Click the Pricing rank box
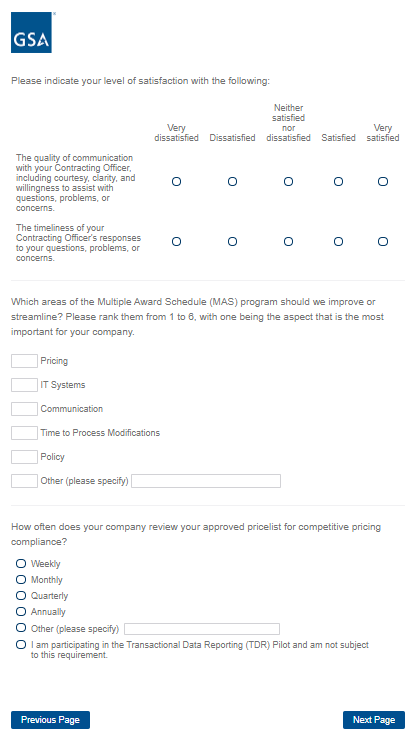Viewport: 418px width, 738px height. click(24, 361)
